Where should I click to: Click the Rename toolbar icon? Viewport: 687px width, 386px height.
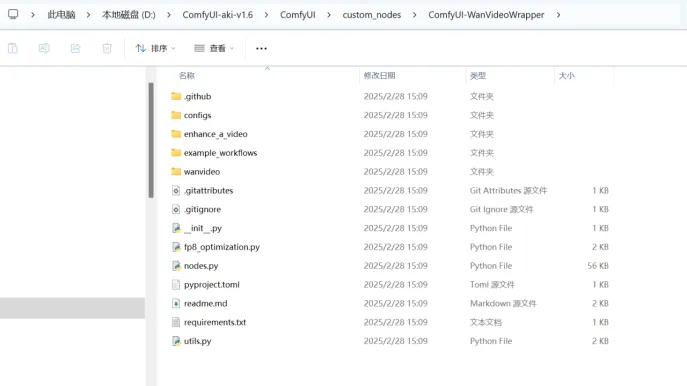[x=44, y=48]
